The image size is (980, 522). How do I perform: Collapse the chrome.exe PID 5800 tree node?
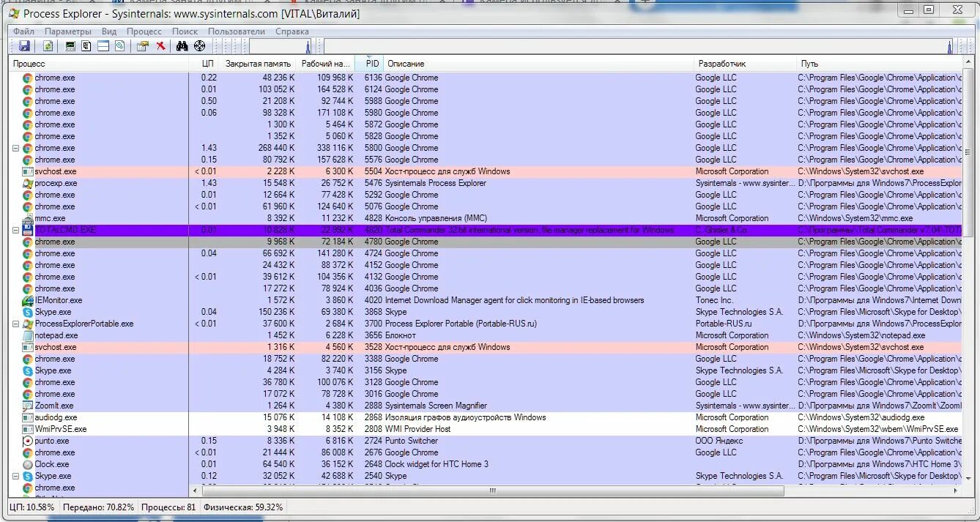pos(16,148)
